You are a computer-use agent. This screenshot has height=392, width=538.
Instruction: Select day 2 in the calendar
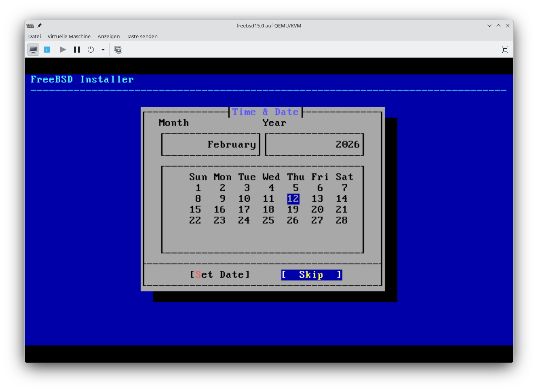222,188
